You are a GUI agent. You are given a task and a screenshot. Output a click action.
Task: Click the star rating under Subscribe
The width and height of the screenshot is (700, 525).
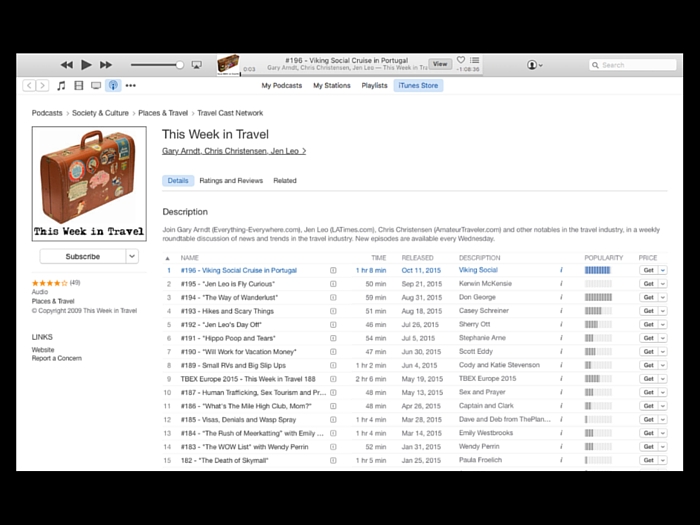50,283
